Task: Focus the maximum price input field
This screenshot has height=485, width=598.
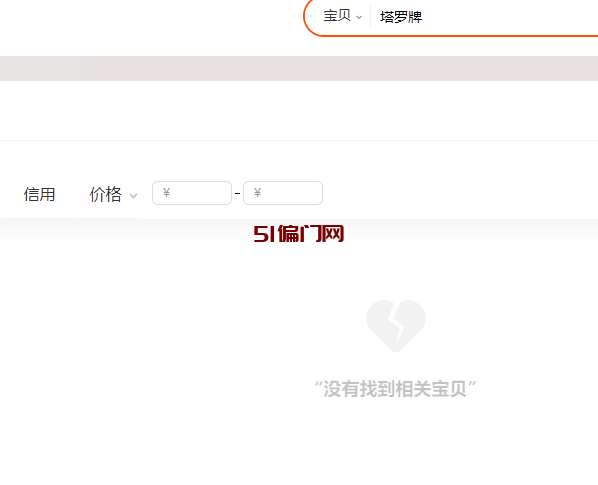Action: point(283,193)
